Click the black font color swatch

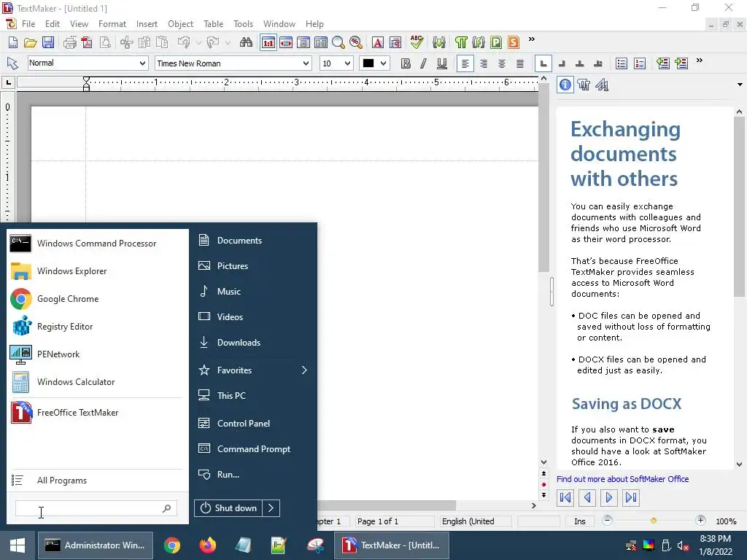(368, 63)
